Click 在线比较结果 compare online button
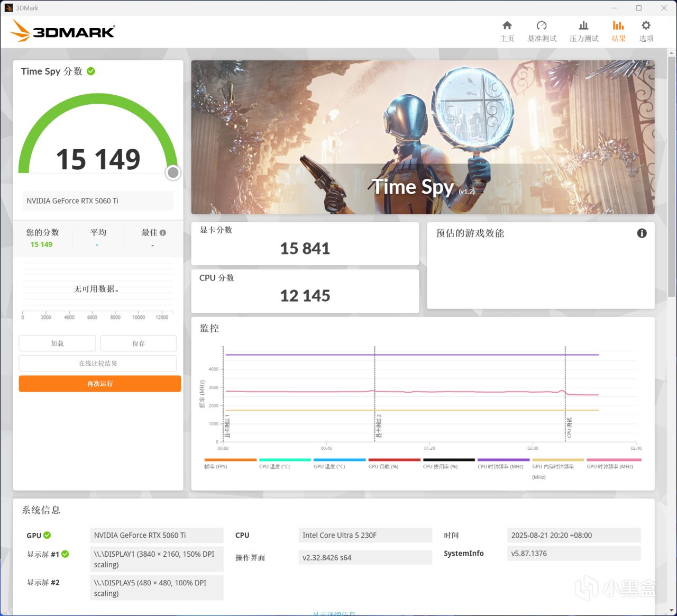Screen dimensions: 677x616 (98, 364)
